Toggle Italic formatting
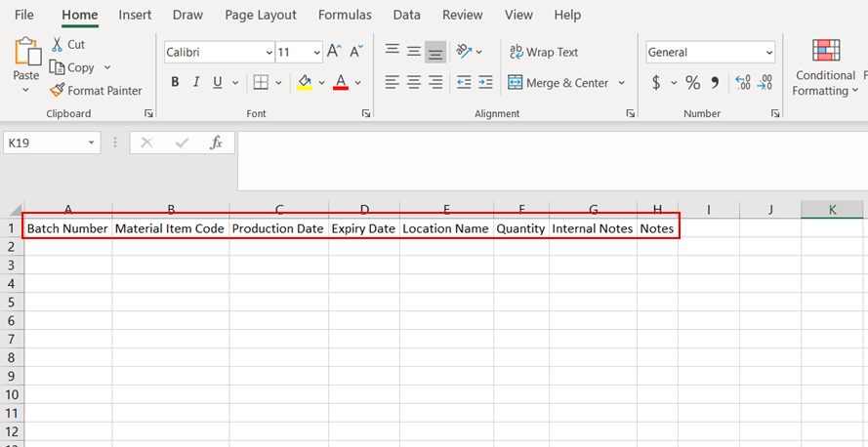 point(196,83)
